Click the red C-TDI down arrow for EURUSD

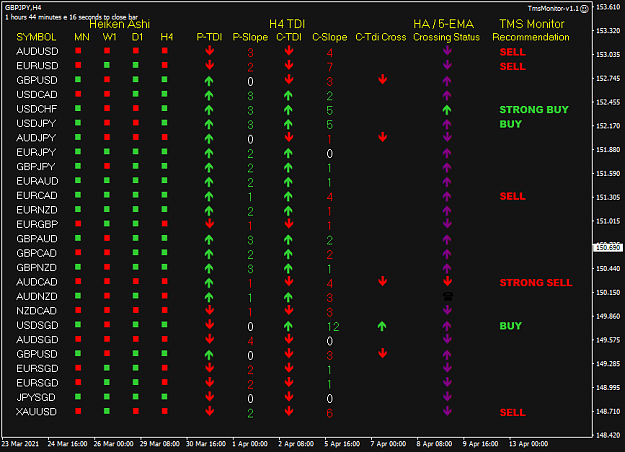[289, 65]
